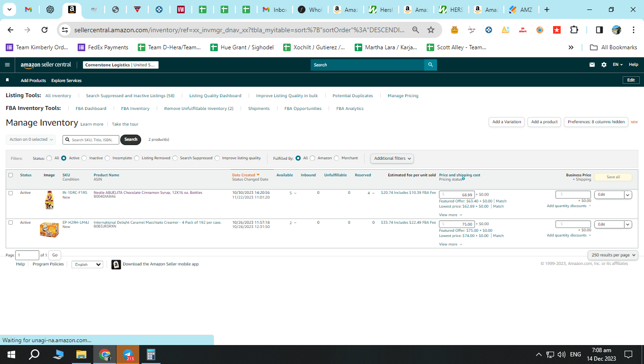This screenshot has width=644, height=364.
Task: Open FBA Analytics
Action: [350, 109]
